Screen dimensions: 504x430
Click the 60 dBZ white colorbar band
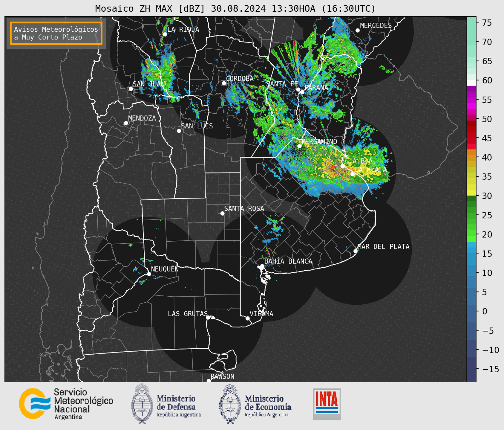471,83
